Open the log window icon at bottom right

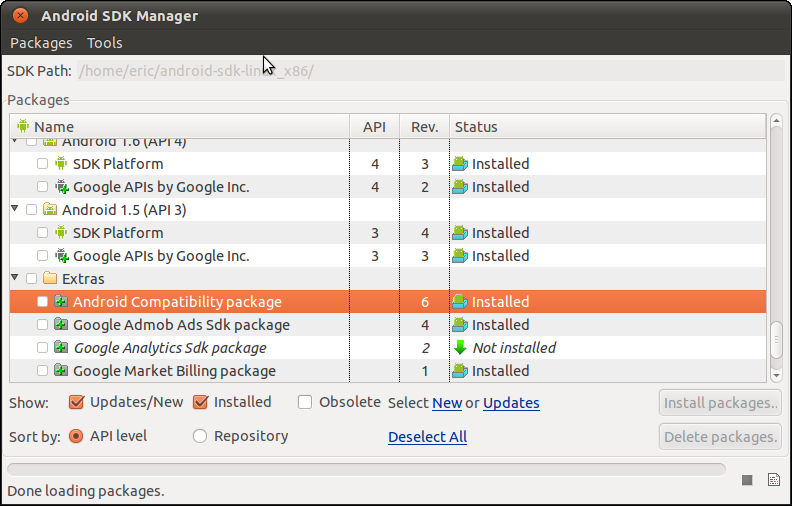pos(773,479)
